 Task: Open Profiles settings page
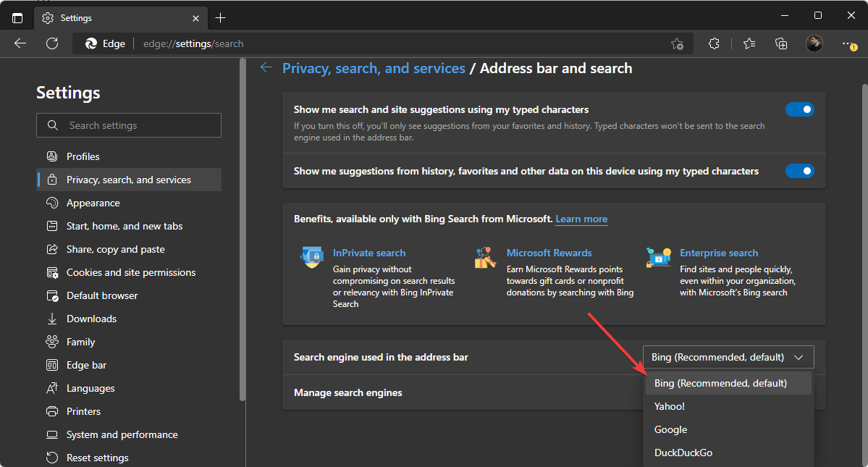(129, 156)
